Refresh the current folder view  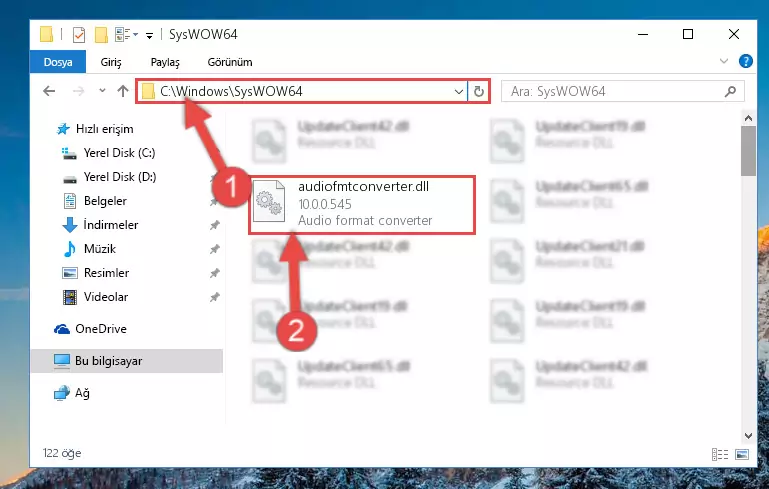click(x=479, y=91)
